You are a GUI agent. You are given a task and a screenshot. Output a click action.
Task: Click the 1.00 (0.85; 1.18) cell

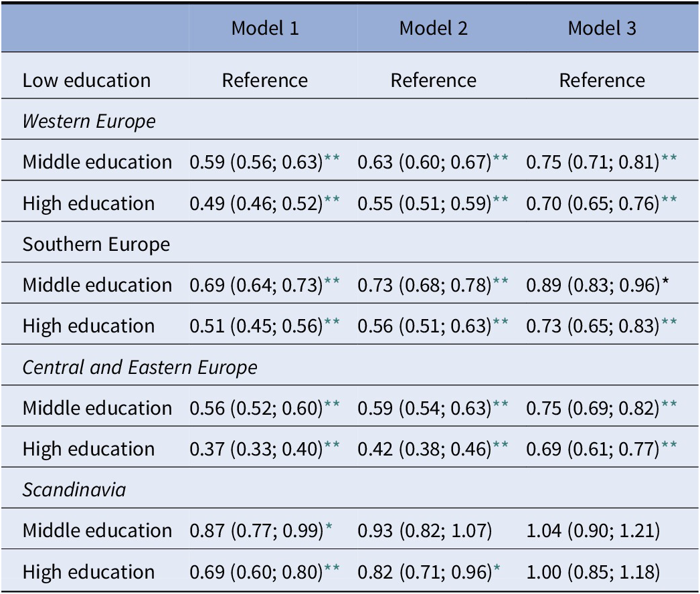(593, 572)
